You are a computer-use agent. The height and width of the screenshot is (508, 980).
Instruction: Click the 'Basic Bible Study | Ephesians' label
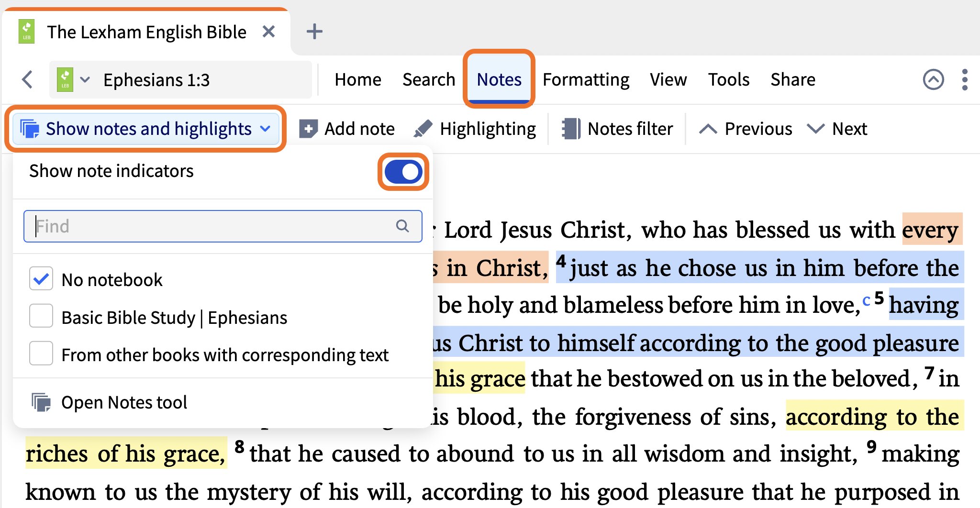click(175, 318)
